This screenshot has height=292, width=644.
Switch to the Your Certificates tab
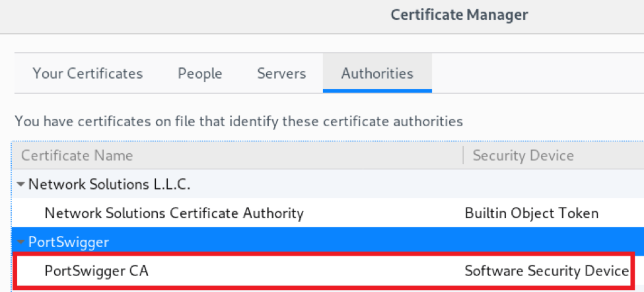tap(87, 73)
